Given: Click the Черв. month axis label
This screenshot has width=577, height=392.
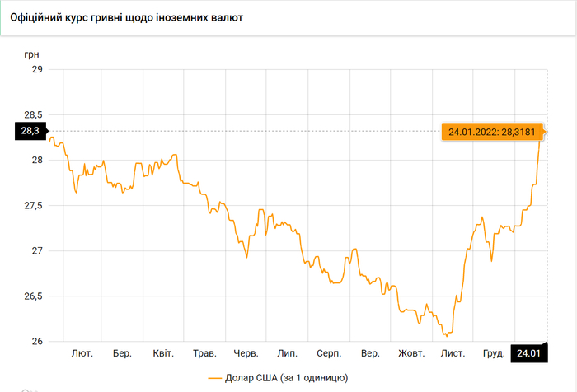Looking at the screenshot, I should (x=246, y=353).
